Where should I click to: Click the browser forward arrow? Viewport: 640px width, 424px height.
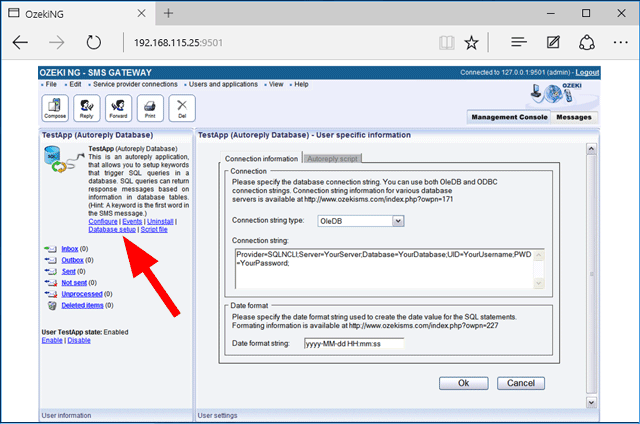(x=56, y=42)
